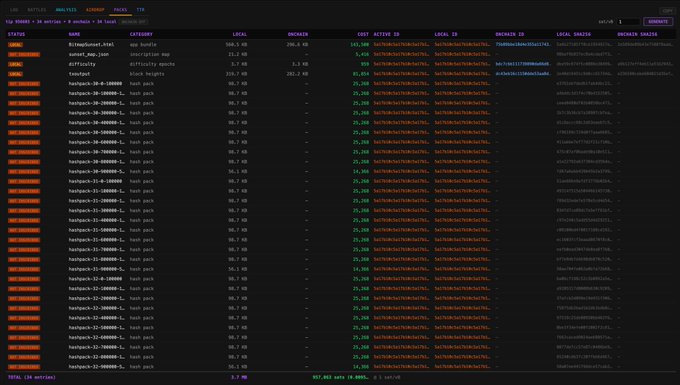Switch to the ANALYSIS tab
The height and width of the screenshot is (385, 680).
coord(66,10)
